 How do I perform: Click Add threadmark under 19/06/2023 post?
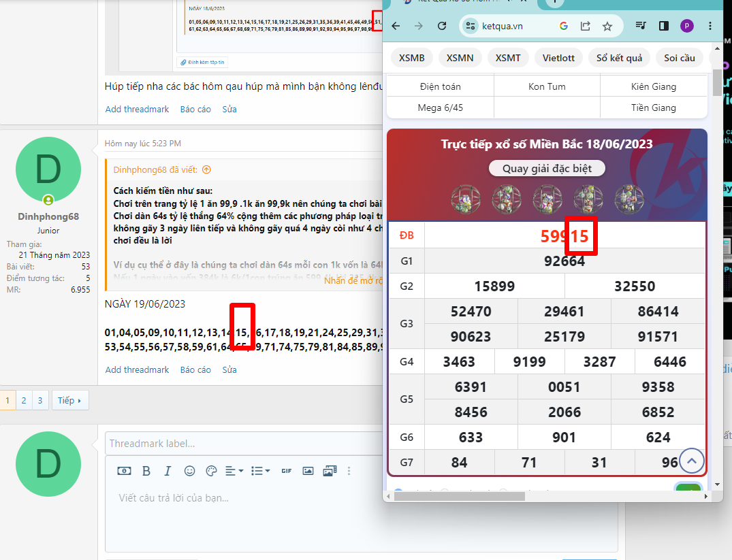138,369
